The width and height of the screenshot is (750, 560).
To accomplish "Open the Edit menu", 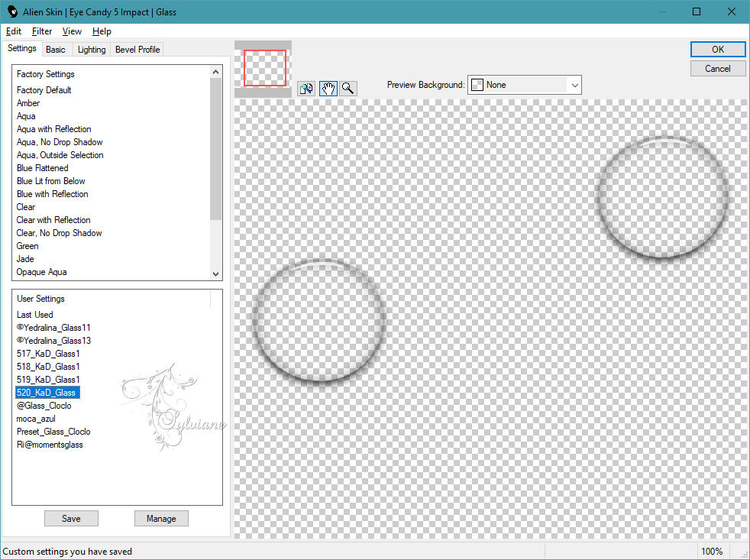I will [14, 31].
